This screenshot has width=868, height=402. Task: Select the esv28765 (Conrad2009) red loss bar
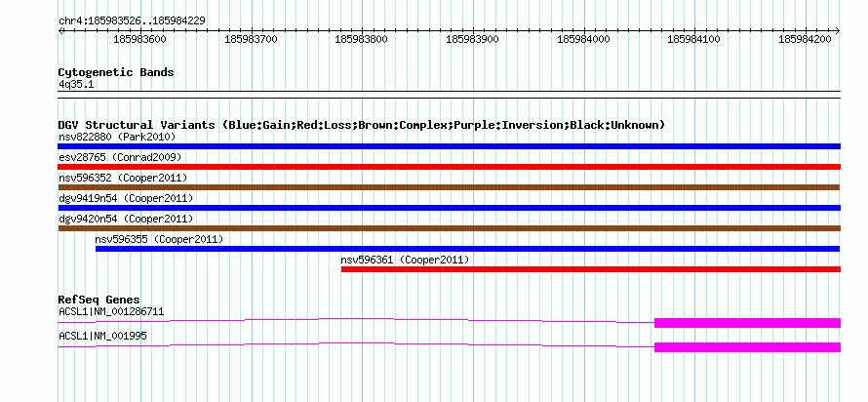pyautogui.click(x=449, y=167)
